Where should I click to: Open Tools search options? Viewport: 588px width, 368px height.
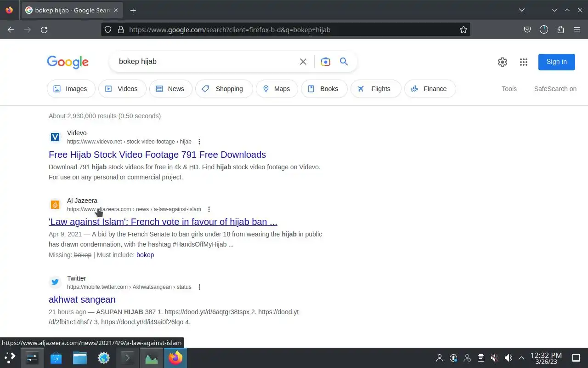[x=509, y=89]
